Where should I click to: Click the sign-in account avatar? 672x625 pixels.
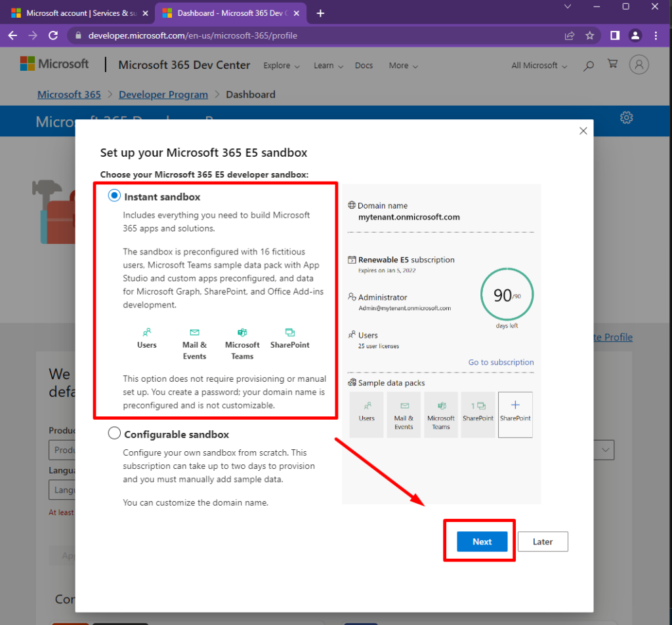pyautogui.click(x=639, y=65)
